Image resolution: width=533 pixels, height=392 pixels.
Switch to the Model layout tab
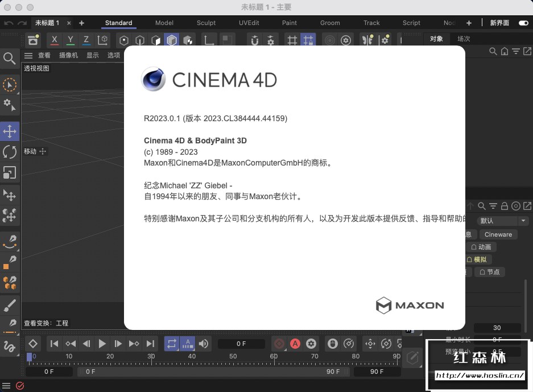[164, 23]
